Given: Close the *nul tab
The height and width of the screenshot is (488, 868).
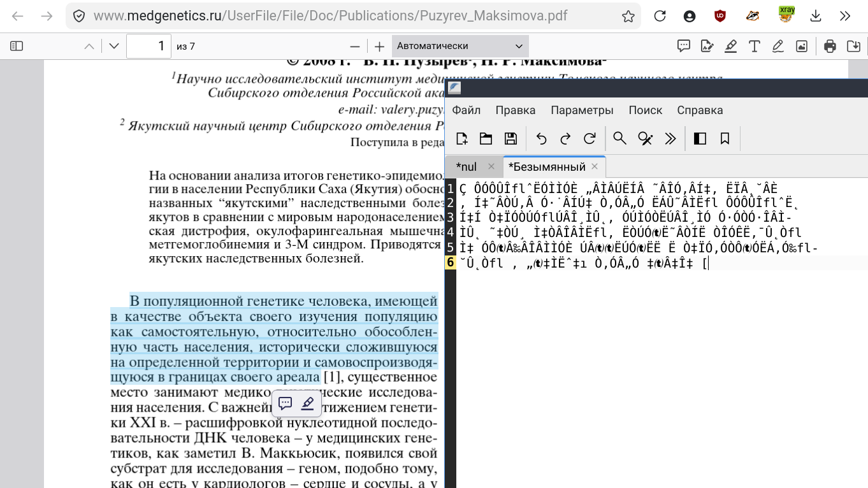Looking at the screenshot, I should click(491, 166).
